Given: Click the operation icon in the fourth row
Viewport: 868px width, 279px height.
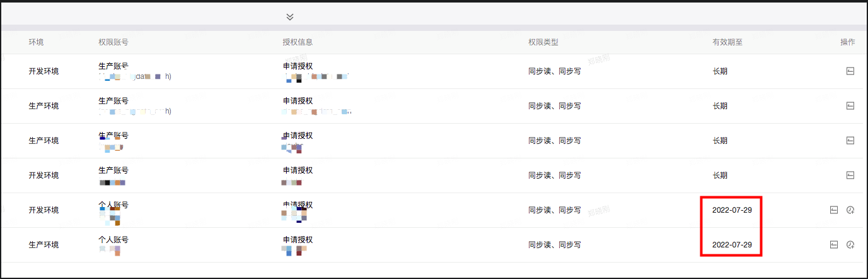Looking at the screenshot, I should tap(850, 175).
